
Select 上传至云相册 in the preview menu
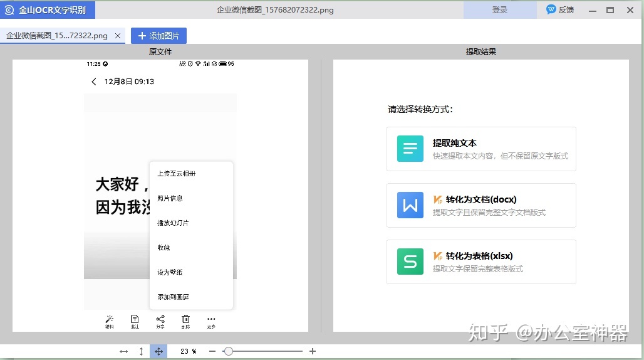pyautogui.click(x=177, y=174)
